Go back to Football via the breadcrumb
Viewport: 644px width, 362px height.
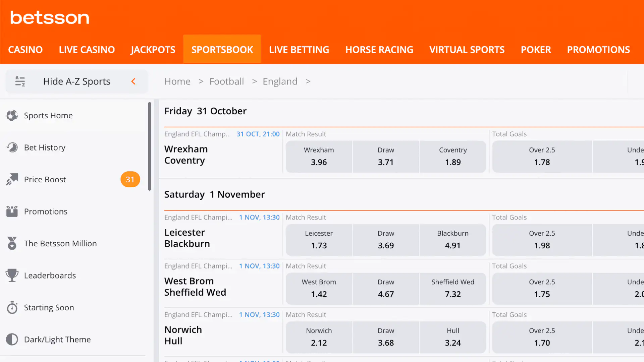pyautogui.click(x=226, y=81)
